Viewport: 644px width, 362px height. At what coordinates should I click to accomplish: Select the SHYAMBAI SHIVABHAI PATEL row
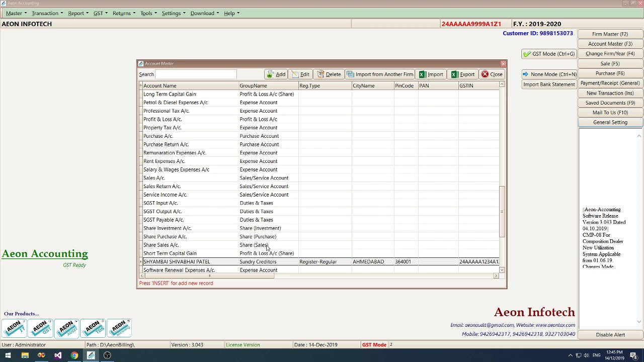319,262
